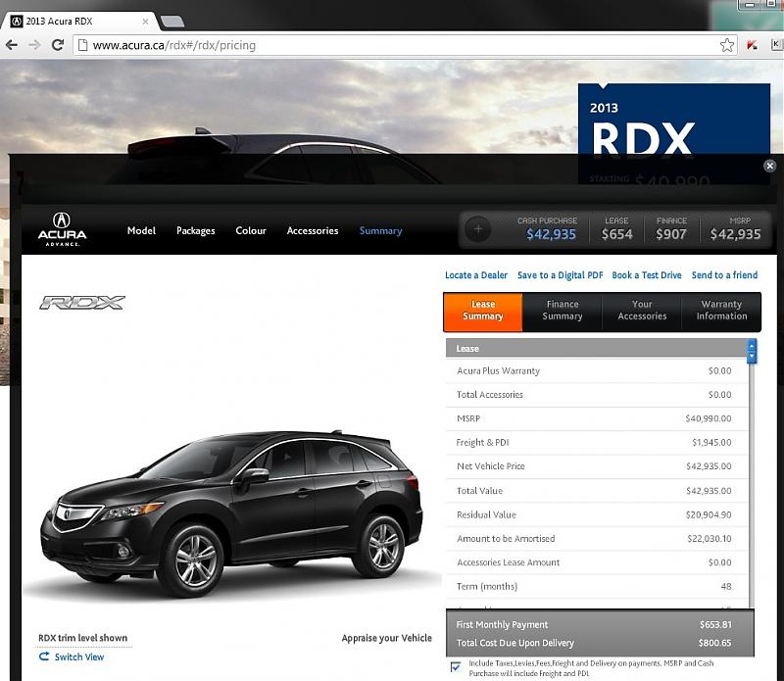Click the RDX model badge logo

pos(82,302)
